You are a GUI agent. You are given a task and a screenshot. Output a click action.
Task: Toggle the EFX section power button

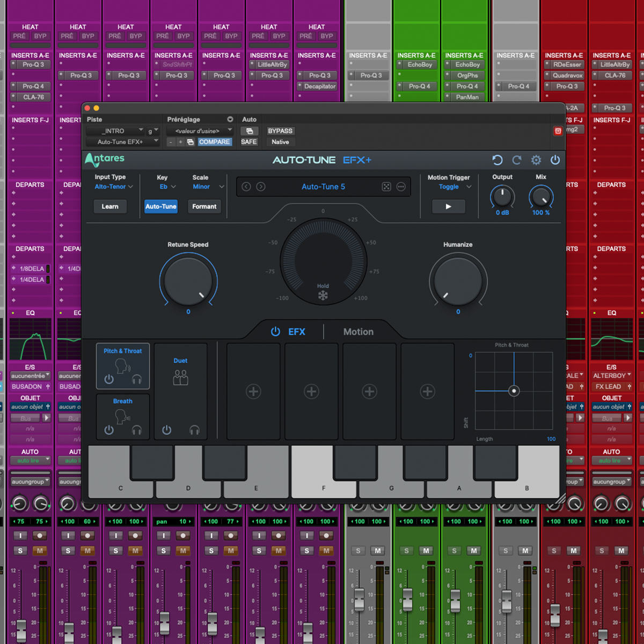pos(275,332)
